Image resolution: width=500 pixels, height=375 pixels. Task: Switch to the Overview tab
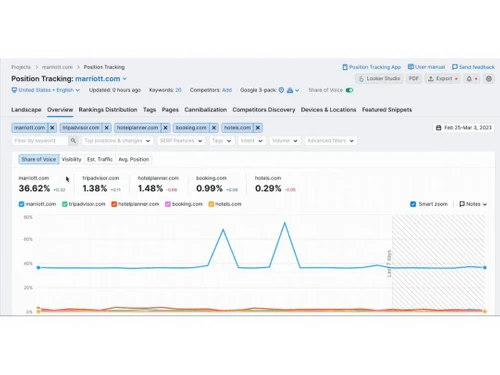(60, 110)
